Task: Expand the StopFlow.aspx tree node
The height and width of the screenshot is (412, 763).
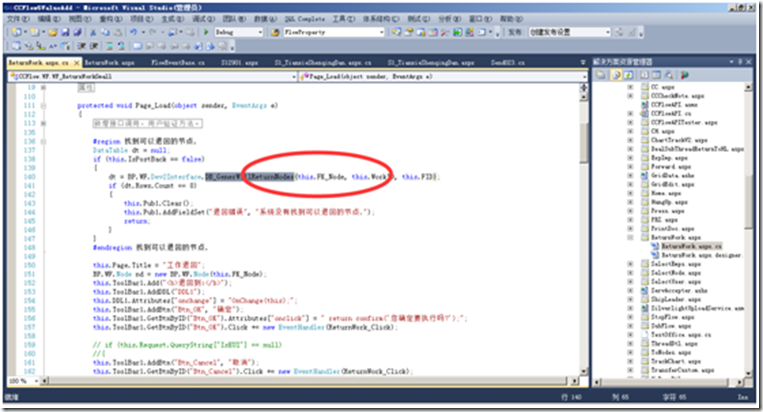Action: click(x=631, y=317)
